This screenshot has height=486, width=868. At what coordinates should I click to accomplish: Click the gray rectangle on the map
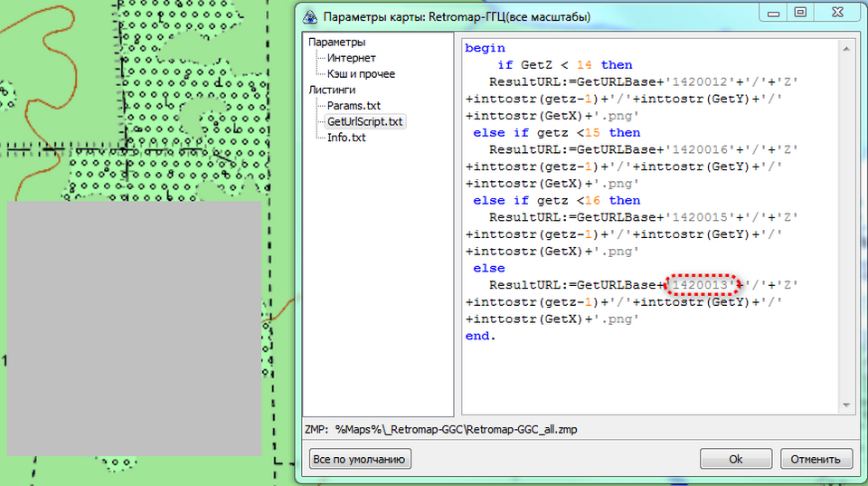point(134,328)
